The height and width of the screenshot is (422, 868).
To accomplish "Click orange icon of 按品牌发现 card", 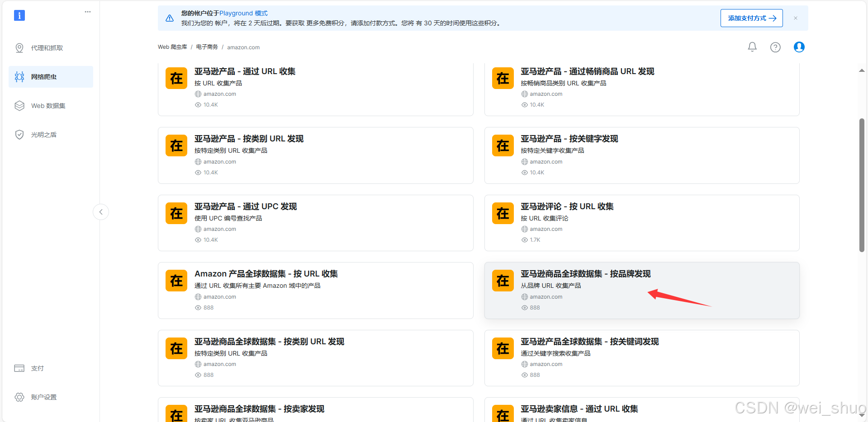I will point(503,281).
